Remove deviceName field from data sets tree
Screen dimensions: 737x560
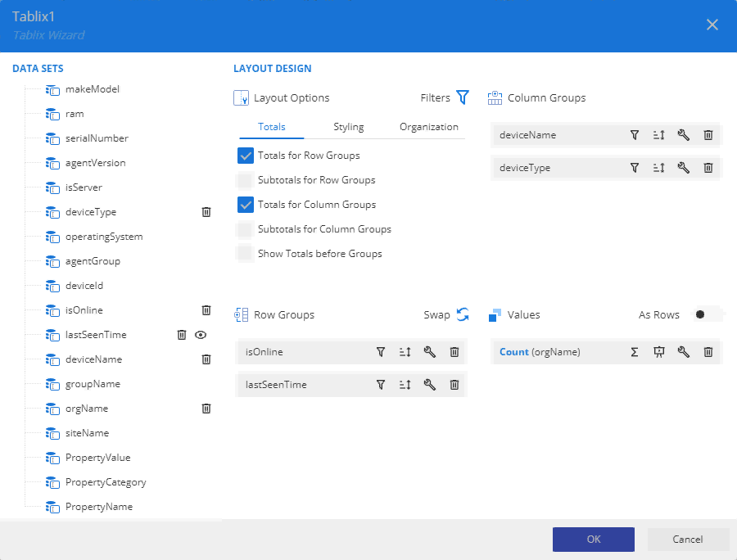tap(206, 359)
